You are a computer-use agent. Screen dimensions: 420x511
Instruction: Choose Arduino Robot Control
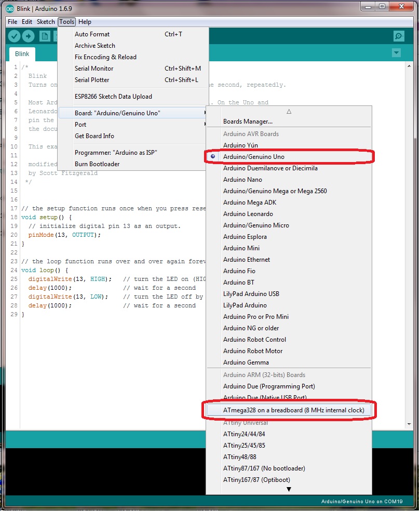(289, 339)
